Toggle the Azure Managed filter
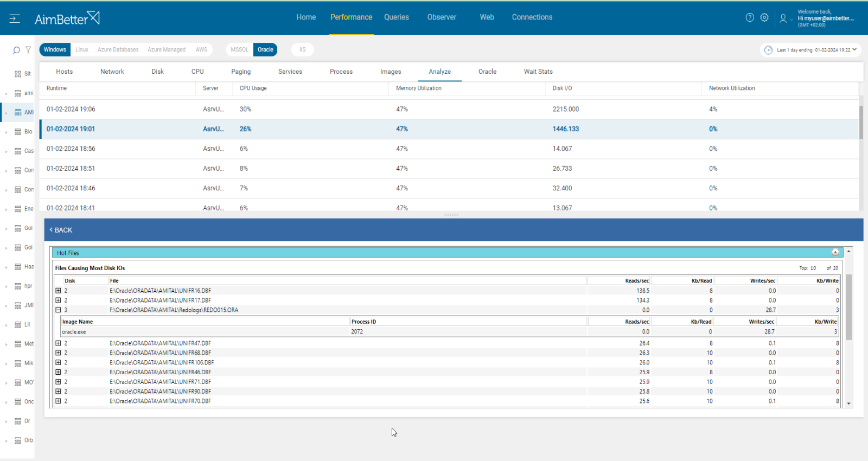 (x=167, y=49)
